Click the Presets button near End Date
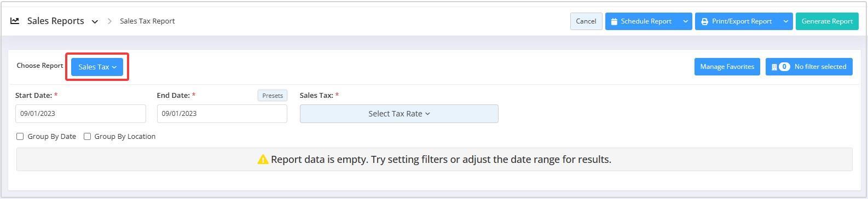868x199 pixels. [x=273, y=96]
